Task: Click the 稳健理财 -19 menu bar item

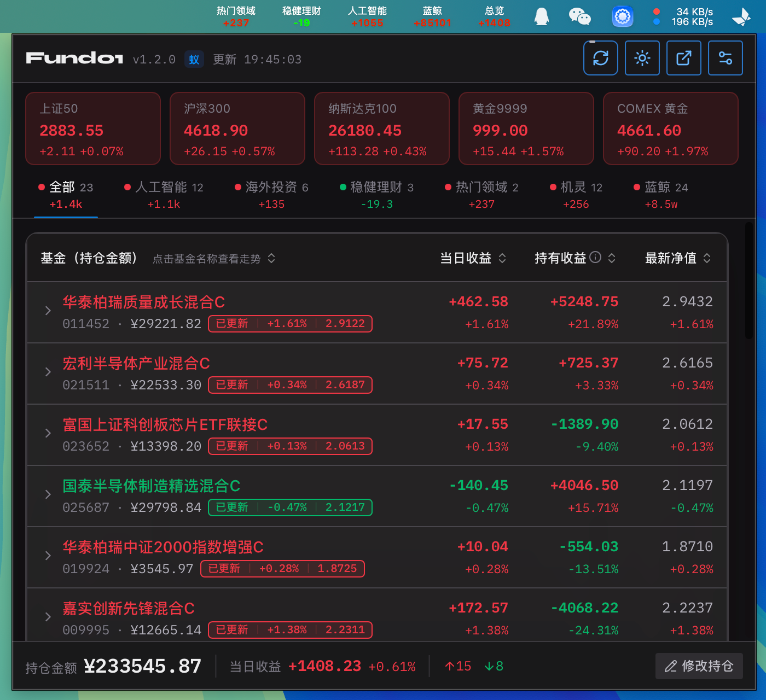Action: pos(301,16)
